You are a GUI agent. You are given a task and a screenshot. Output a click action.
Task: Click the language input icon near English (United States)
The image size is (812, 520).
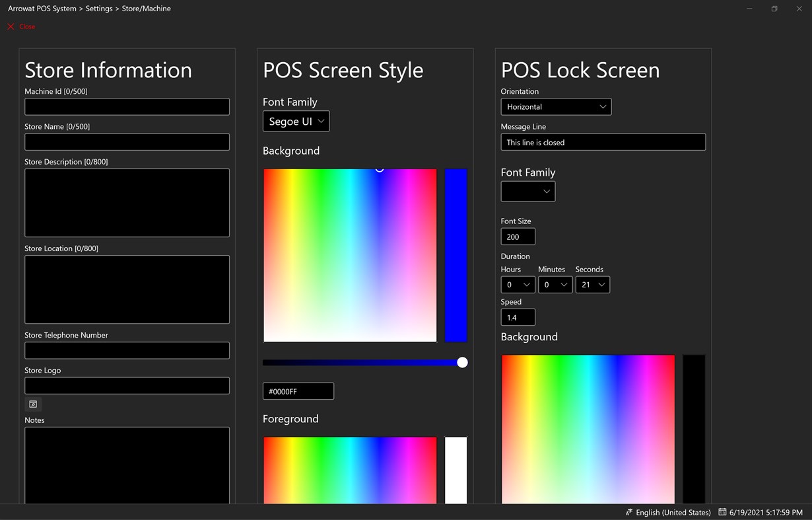pyautogui.click(x=628, y=512)
